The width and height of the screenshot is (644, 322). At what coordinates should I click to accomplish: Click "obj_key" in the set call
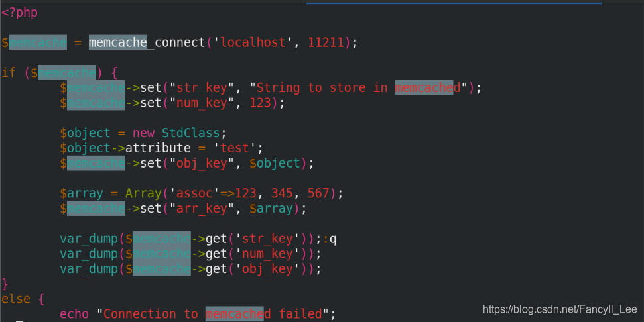(x=202, y=163)
